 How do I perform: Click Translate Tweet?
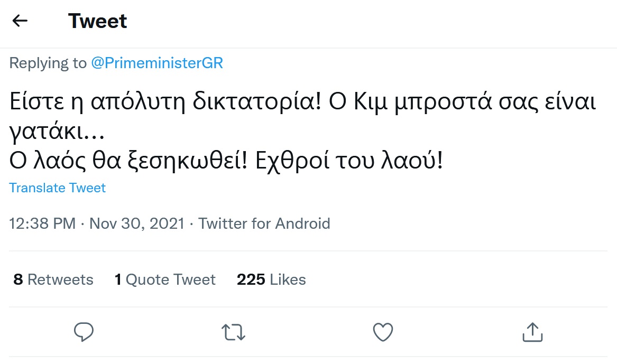58,188
